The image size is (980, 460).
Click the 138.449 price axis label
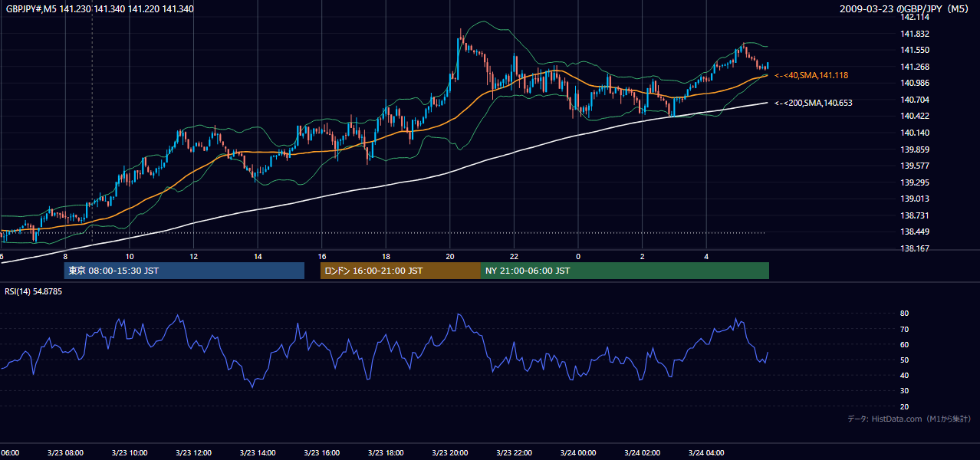[915, 232]
